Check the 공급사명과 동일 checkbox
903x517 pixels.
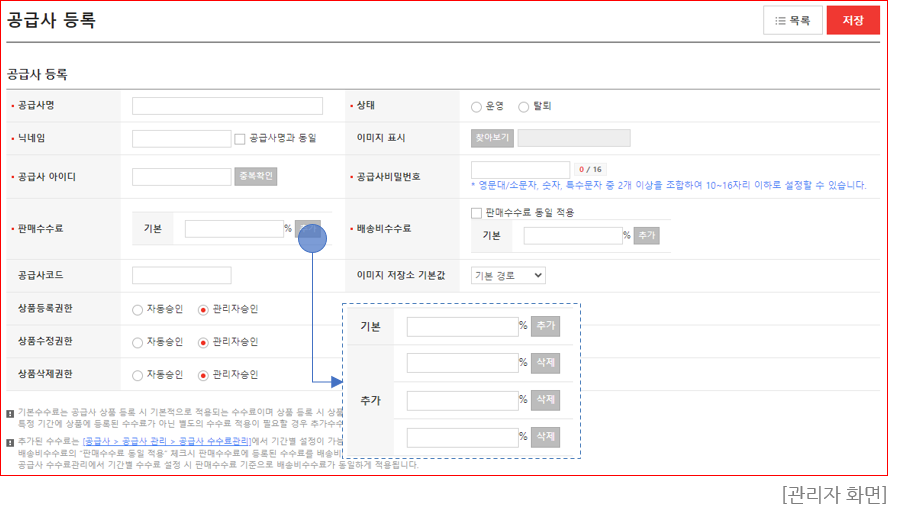240,138
